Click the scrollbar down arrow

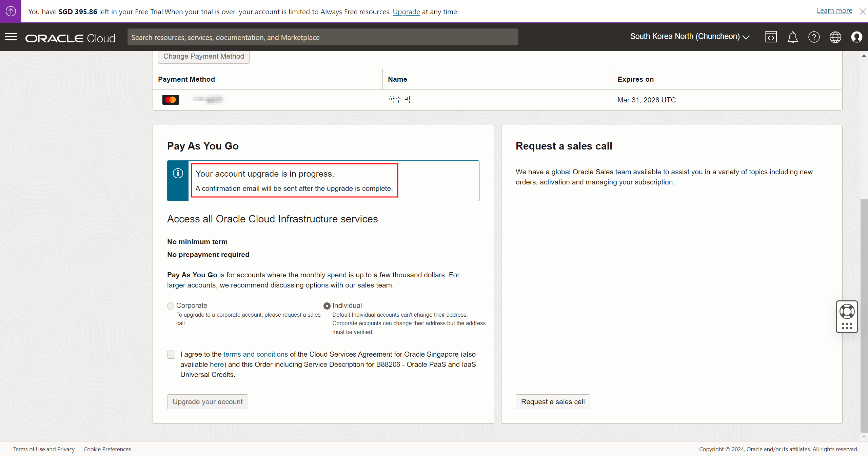(864, 437)
